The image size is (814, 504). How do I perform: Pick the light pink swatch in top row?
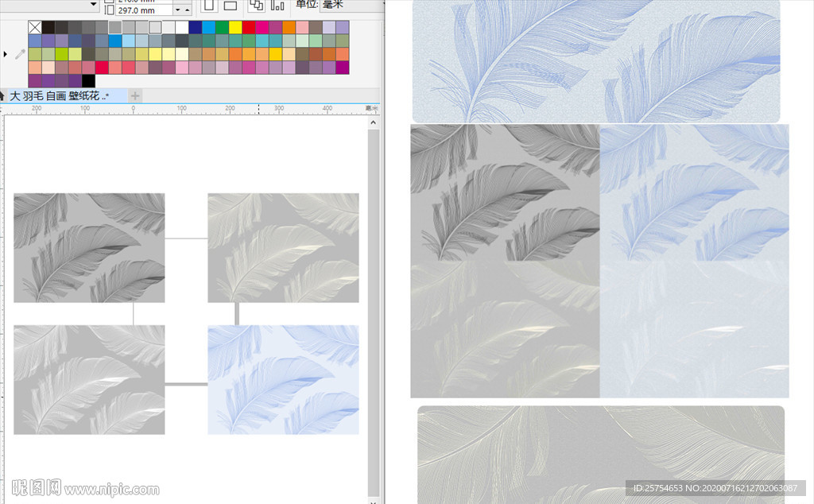[x=302, y=27]
